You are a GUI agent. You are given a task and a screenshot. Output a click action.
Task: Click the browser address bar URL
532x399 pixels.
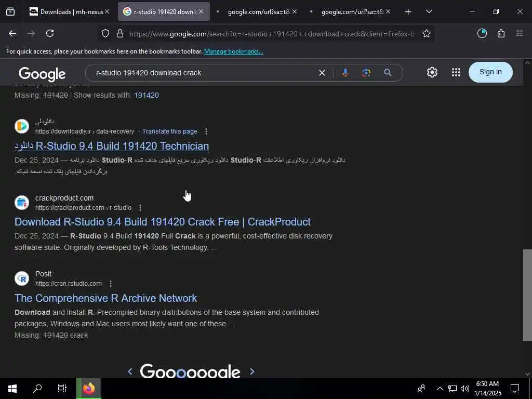(271, 34)
